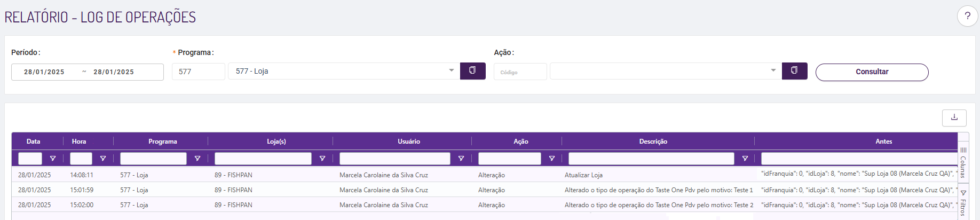Open the help question mark icon
The width and height of the screenshot is (980, 220).
pos(967,16)
